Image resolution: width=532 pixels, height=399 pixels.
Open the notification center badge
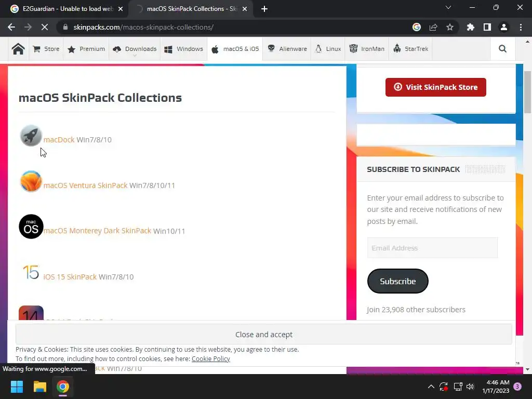click(x=517, y=387)
